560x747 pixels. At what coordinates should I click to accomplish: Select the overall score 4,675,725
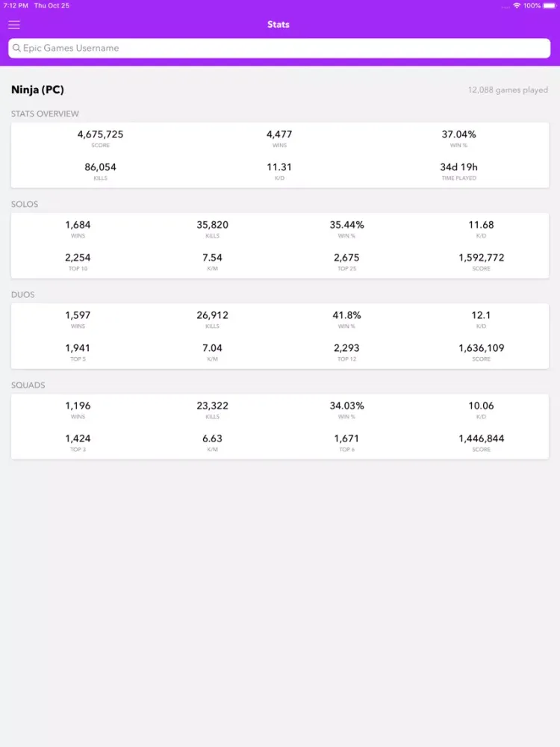point(101,134)
